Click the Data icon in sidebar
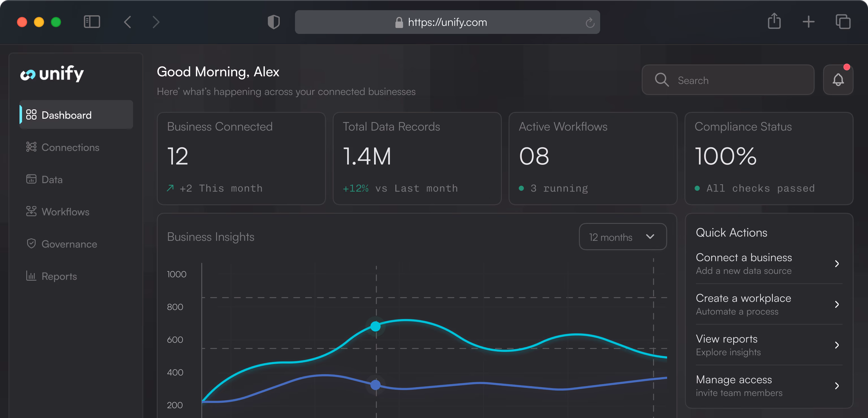 [31, 179]
